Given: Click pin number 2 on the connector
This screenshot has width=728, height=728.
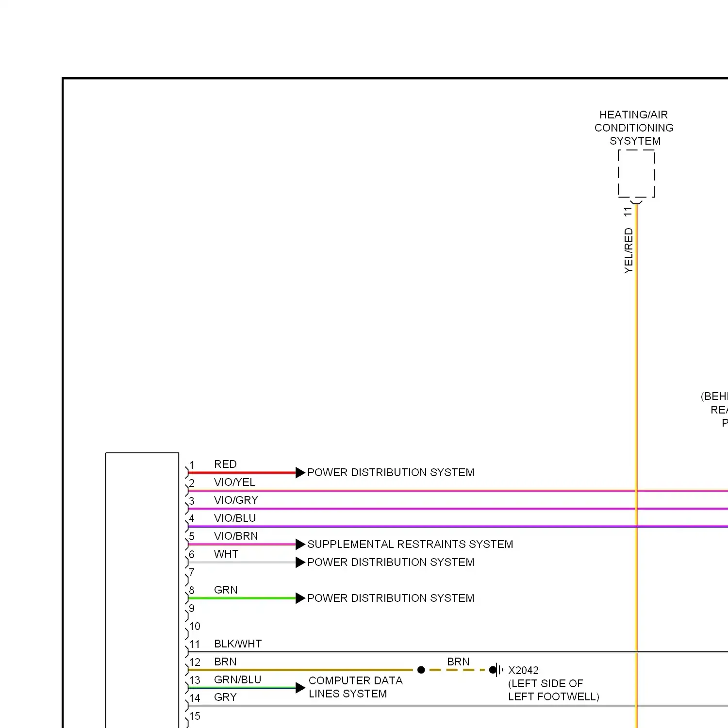Looking at the screenshot, I should (192, 483).
